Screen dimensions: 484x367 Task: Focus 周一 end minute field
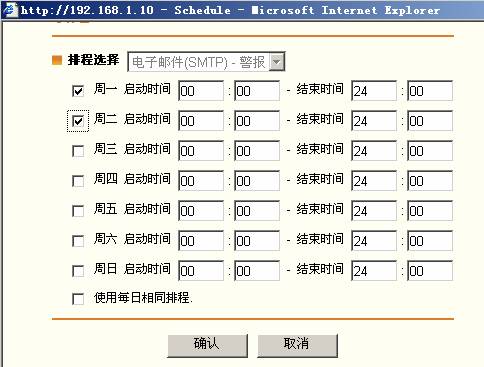point(430,90)
